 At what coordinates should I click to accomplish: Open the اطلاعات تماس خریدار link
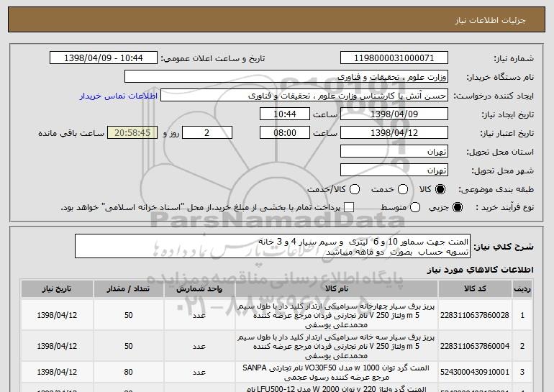click(119, 96)
